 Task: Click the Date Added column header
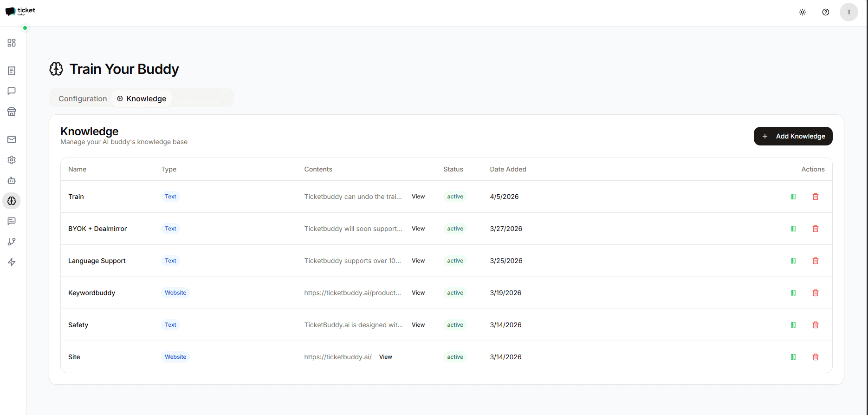(508, 169)
